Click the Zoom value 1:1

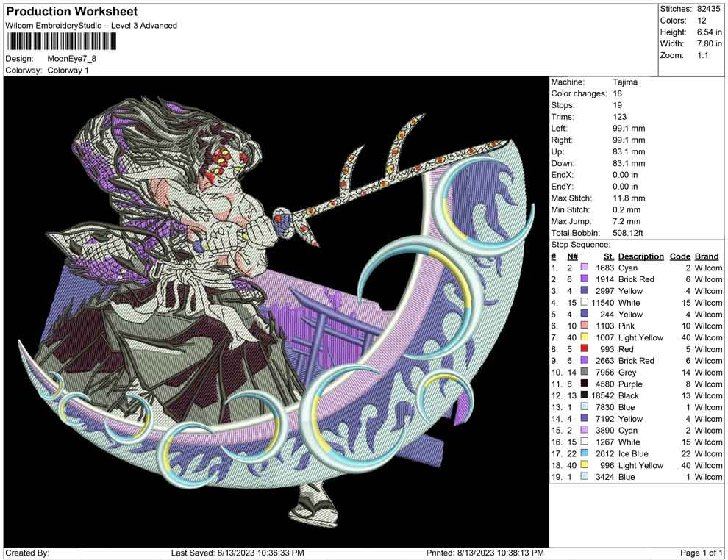pyautogui.click(x=703, y=55)
